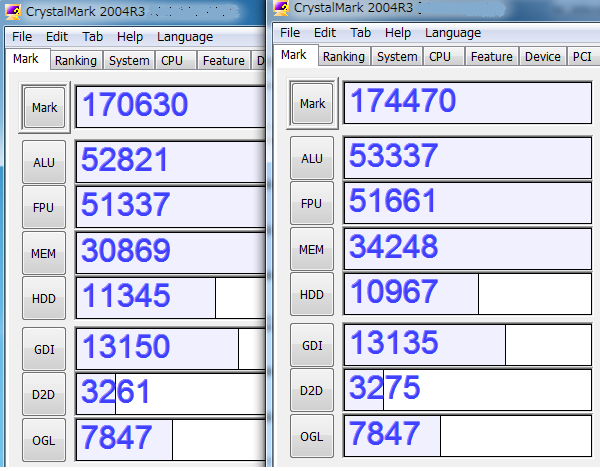Viewport: 600px width, 471px height.
Task: Run HDD benchmark in right window
Action: (x=312, y=294)
